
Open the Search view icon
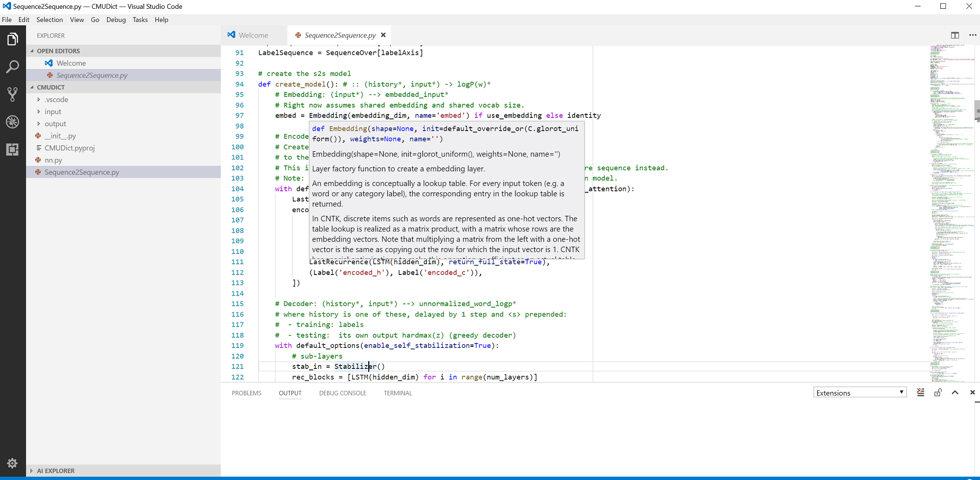tap(12, 67)
